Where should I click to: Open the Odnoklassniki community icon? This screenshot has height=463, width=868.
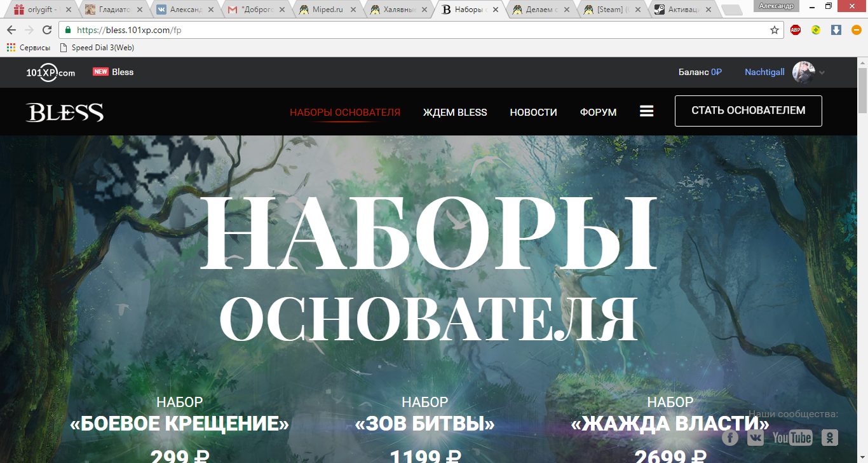click(x=829, y=437)
